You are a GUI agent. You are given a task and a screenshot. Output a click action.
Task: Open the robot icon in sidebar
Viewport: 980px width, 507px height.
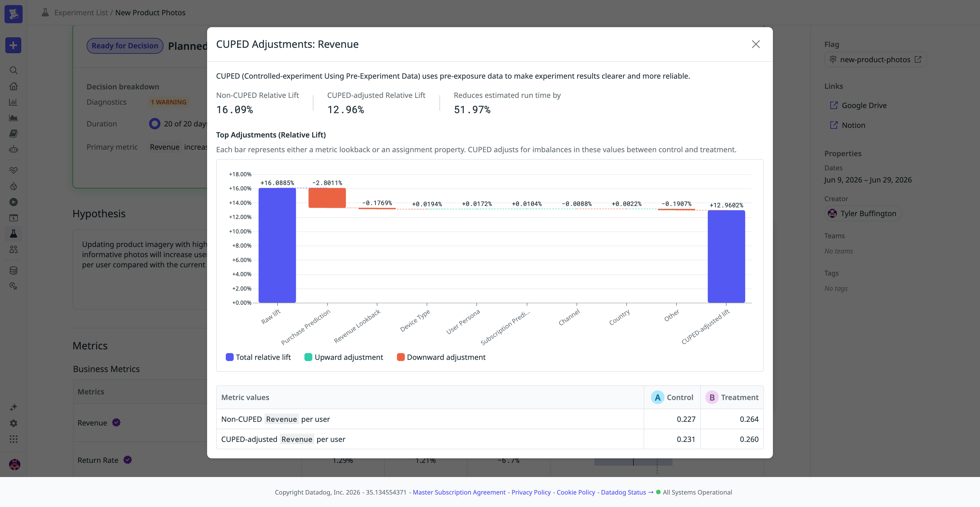click(x=13, y=149)
